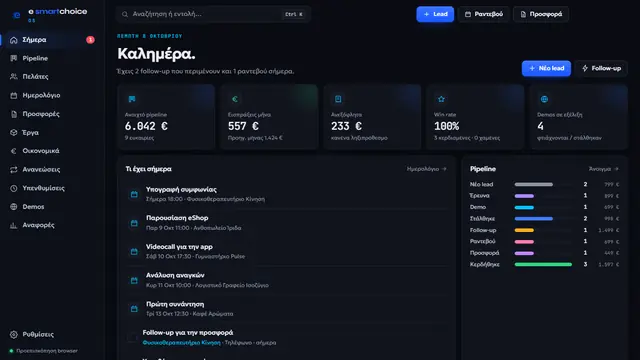Image resolution: width=640 pixels, height=360 pixels.
Task: Click the smartchoice logo
Action: tap(50, 14)
